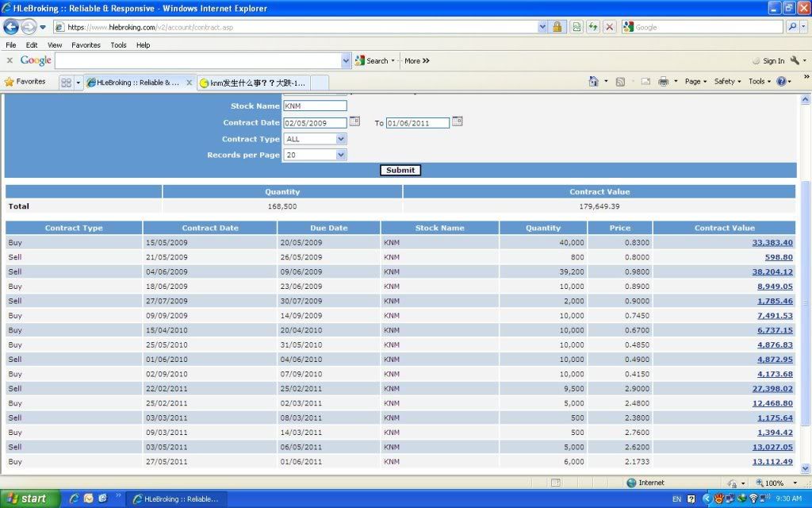The height and width of the screenshot is (508, 812).
Task: Click the Stock Name input field
Action: pos(315,106)
